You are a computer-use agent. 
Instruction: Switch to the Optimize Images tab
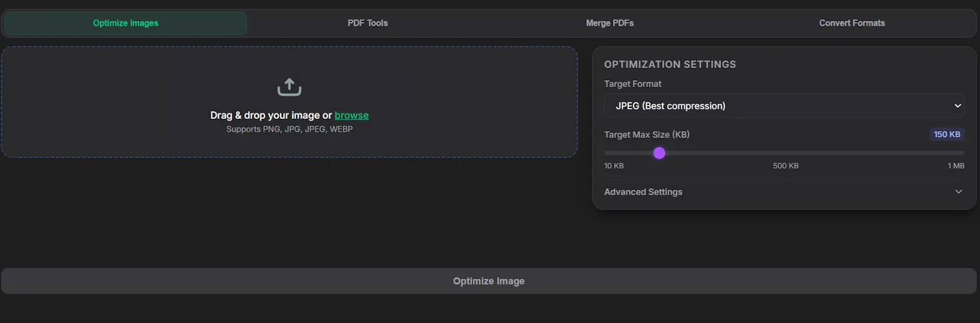coord(126,23)
